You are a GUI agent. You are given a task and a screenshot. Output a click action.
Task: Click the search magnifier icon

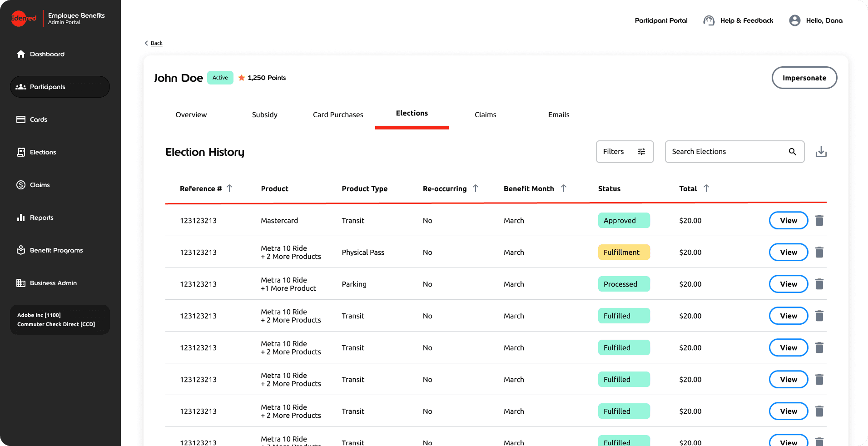pos(793,152)
